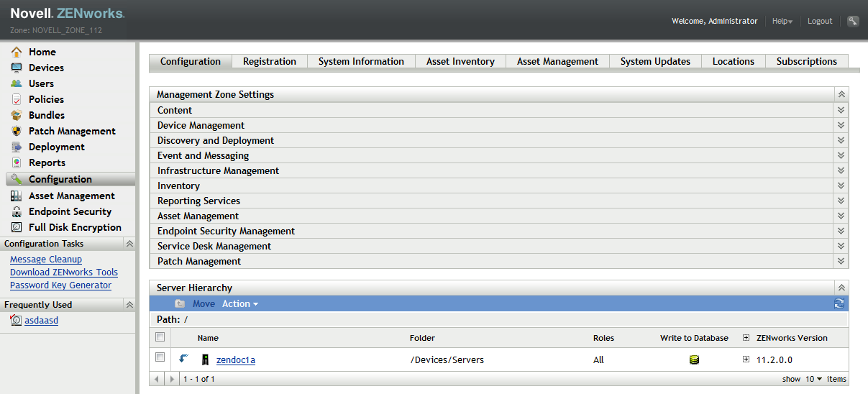Click the Patch Management shield icon in sidebar

coord(16,131)
